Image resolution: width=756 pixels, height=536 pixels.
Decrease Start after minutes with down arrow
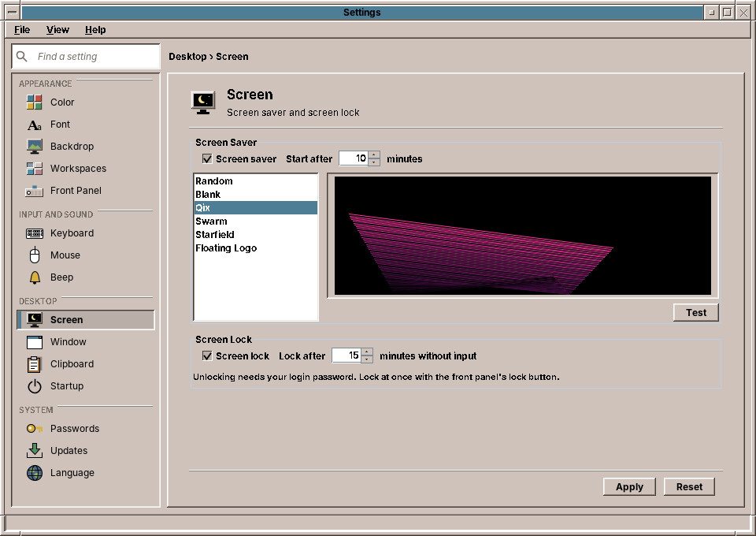[374, 162]
